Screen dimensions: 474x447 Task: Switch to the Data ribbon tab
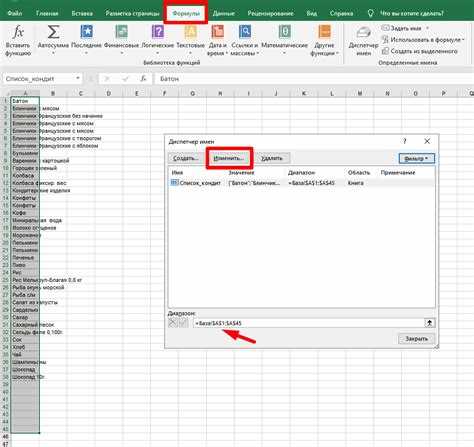click(x=224, y=13)
